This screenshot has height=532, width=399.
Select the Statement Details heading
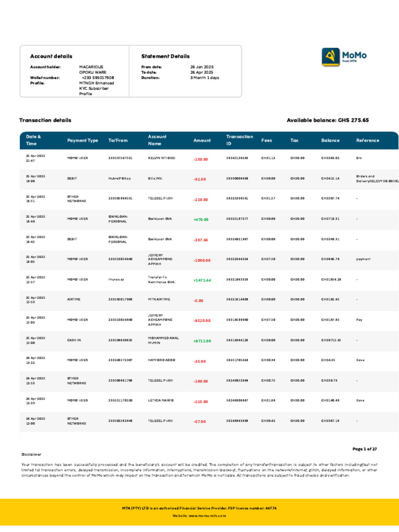point(165,56)
